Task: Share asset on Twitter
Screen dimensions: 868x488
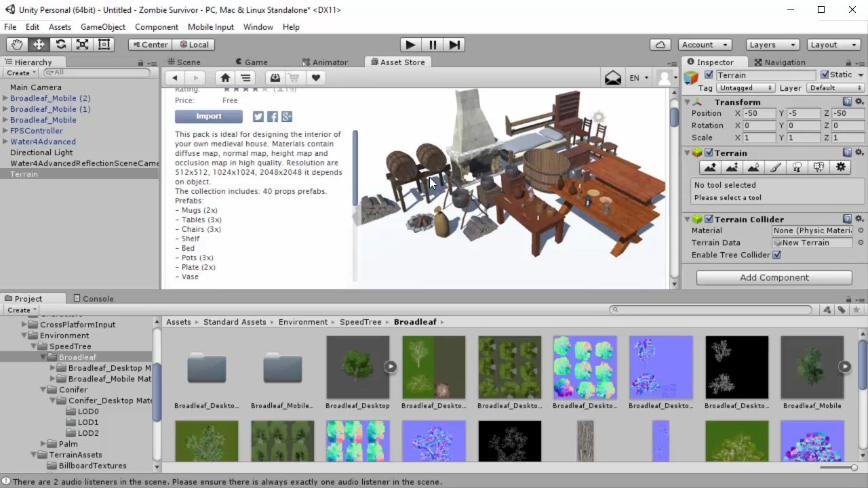Action: pyautogui.click(x=258, y=117)
